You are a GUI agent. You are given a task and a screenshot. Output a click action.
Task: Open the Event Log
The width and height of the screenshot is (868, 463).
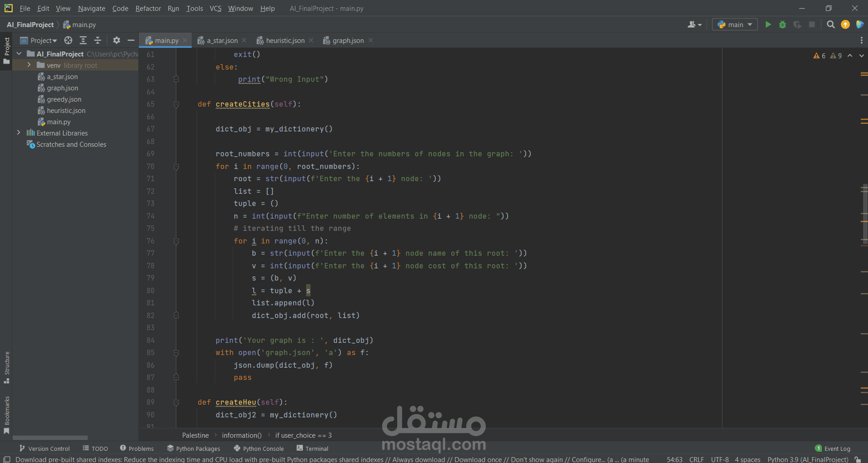tap(832, 449)
